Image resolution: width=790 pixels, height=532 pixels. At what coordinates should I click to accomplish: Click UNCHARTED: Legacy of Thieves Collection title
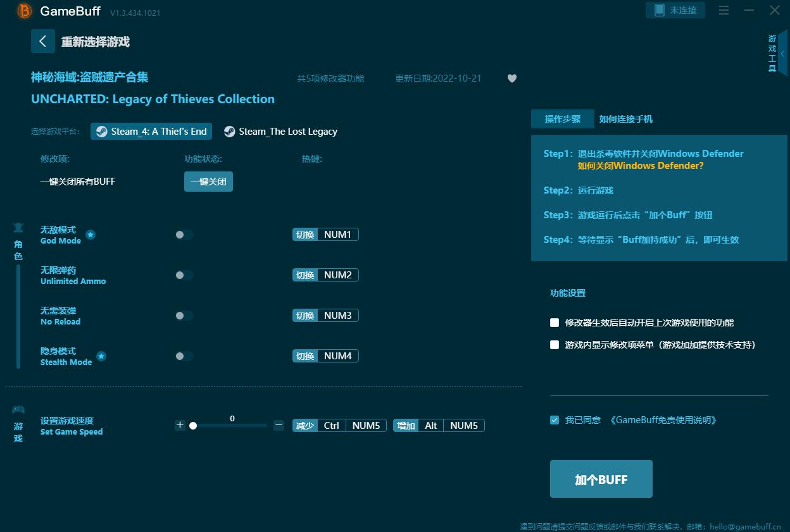pyautogui.click(x=153, y=99)
